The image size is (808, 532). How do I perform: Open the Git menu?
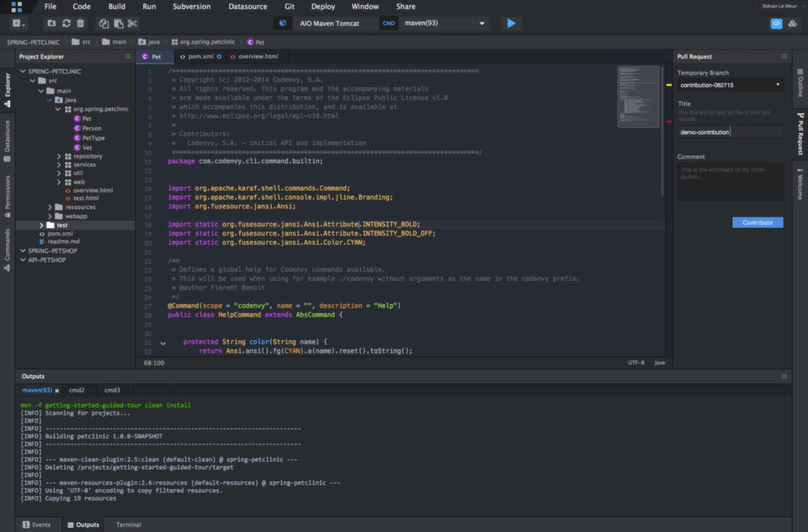pos(290,7)
